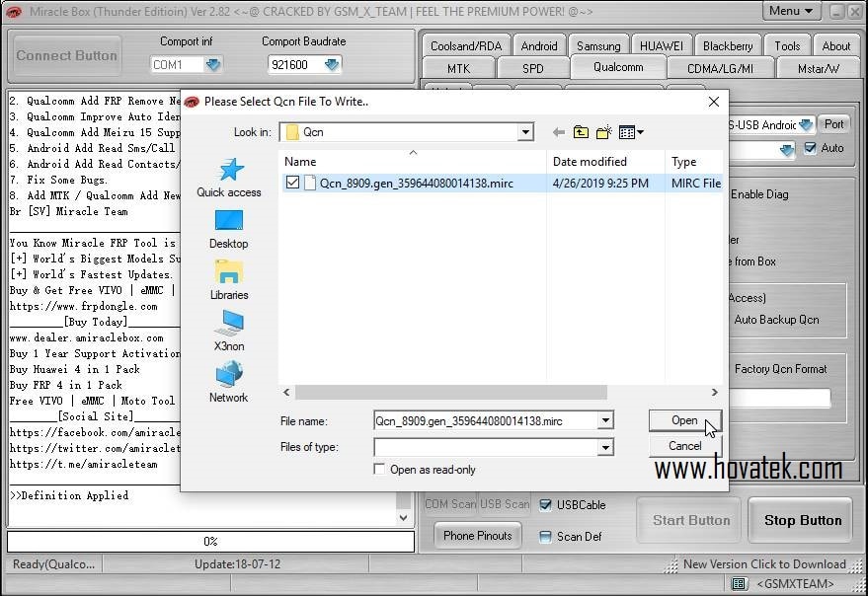Screen dimensions: 868x596
Task: Open the Look in folder dropdown
Action: pyautogui.click(x=523, y=131)
